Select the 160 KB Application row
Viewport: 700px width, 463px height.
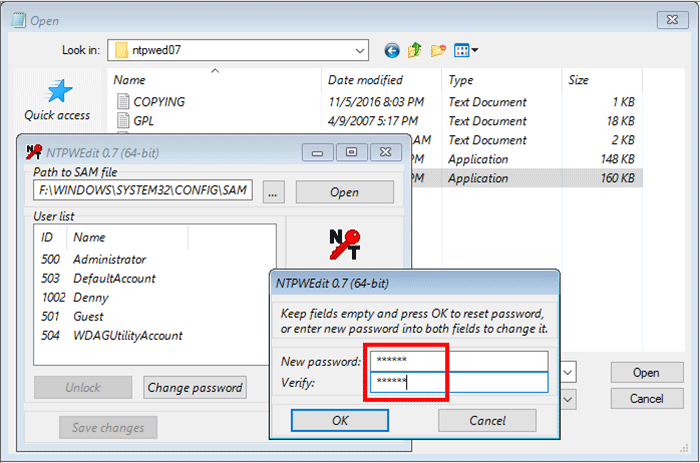pyautogui.click(x=527, y=178)
